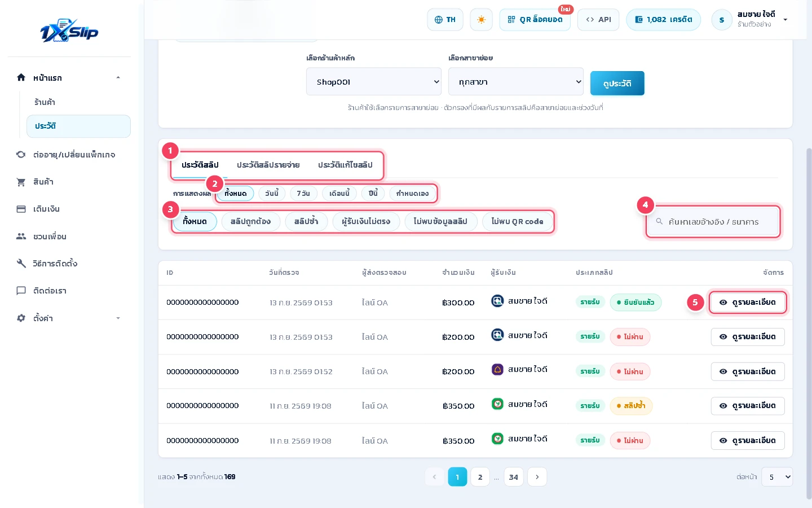Click the globe TH language button
Screen dimensions: 812x508
445,20
